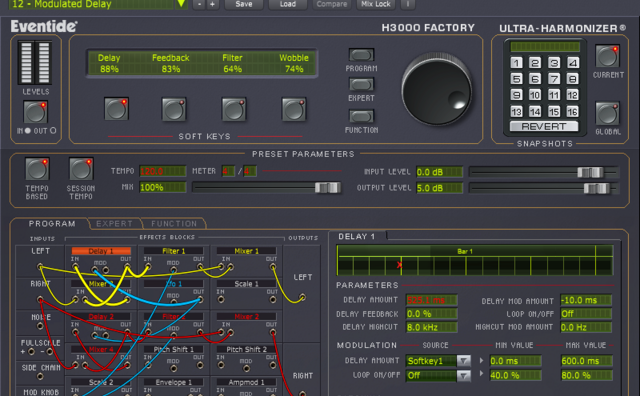
Task: Click the soft key knob under Feedback
Action: (174, 109)
